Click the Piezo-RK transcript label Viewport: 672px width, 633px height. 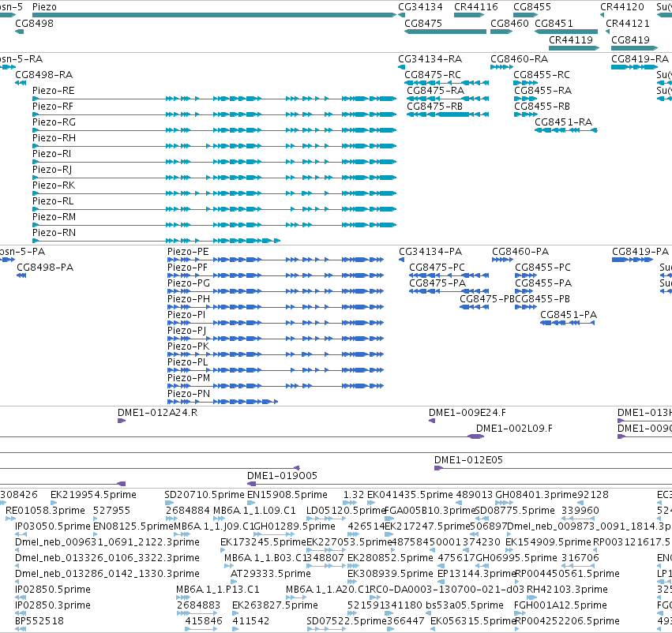click(x=54, y=185)
